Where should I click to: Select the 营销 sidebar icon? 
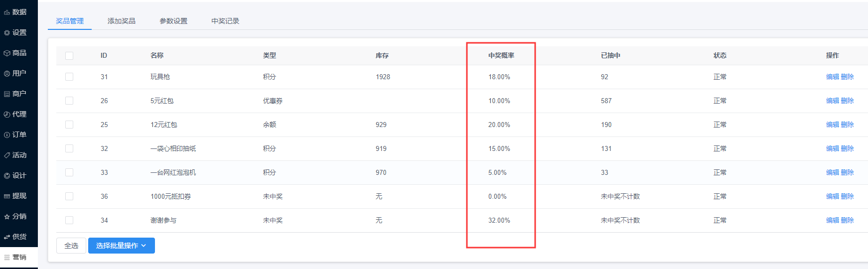click(7, 257)
